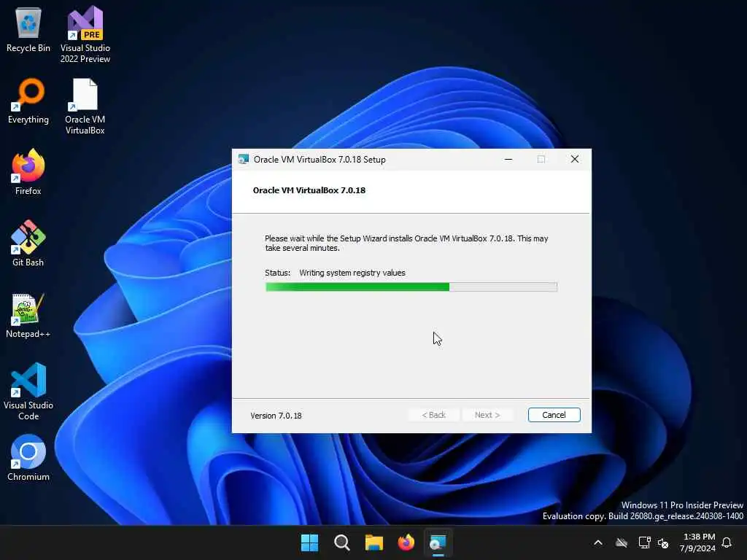This screenshot has width=747, height=560.
Task: Open the Recycle Bin desktop icon
Action: point(28,29)
